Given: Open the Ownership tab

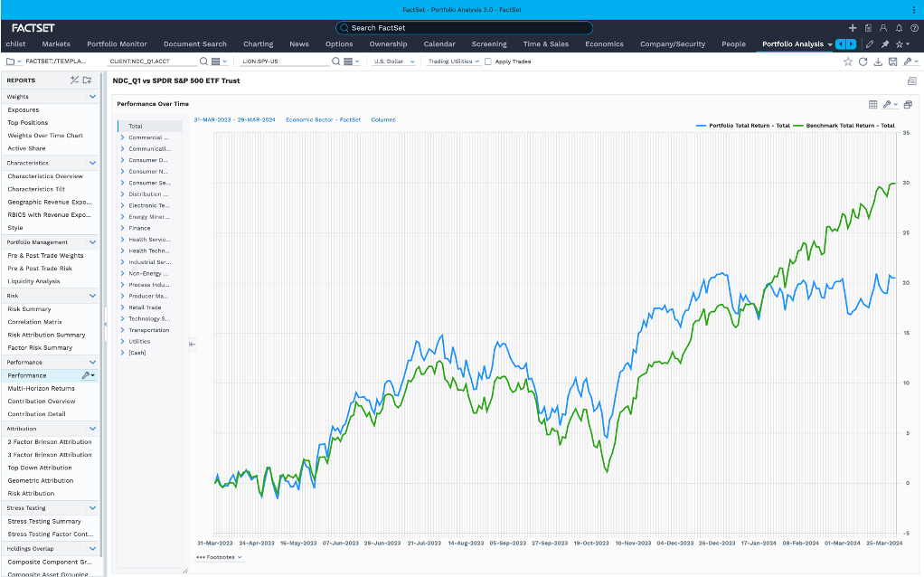Looking at the screenshot, I should 389,44.
